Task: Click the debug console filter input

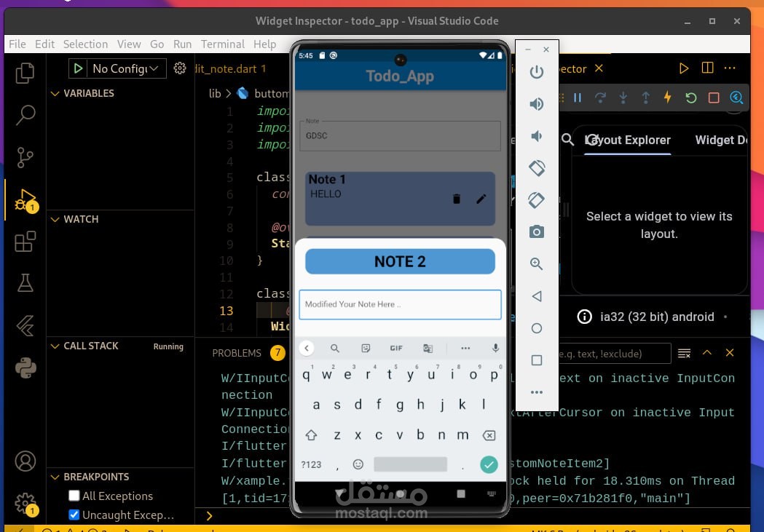Action: point(615,354)
